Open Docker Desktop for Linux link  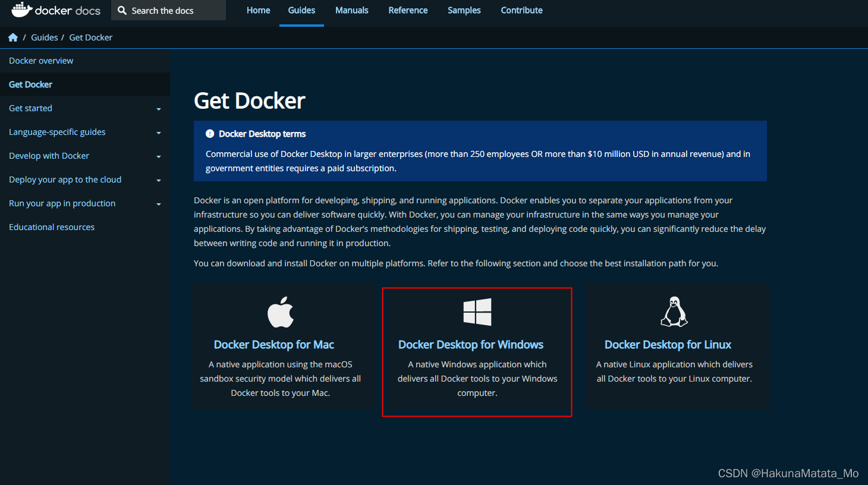point(668,345)
